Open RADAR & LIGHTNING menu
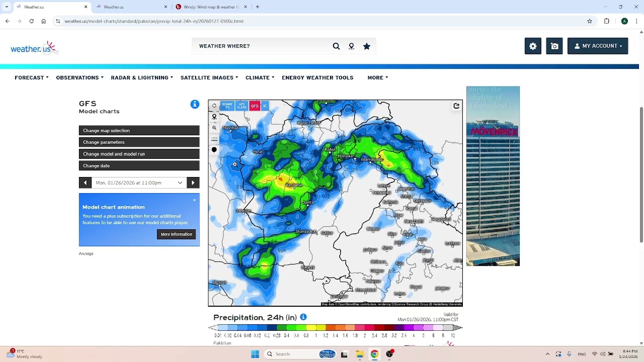The height and width of the screenshot is (362, 644). pyautogui.click(x=142, y=77)
